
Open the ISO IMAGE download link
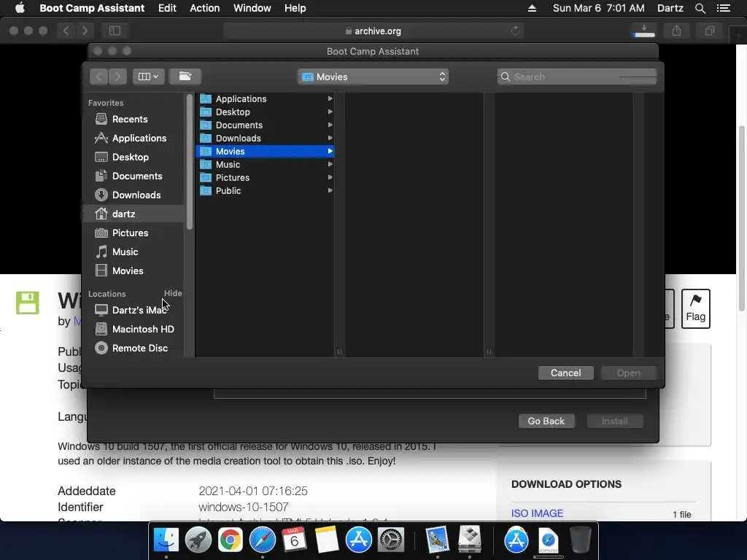[537, 513]
